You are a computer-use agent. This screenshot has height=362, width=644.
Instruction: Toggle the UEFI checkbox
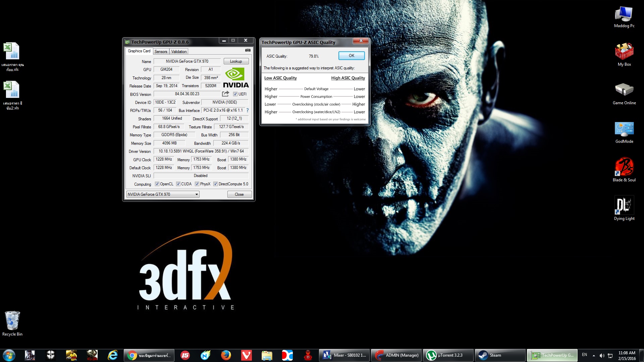[235, 94]
